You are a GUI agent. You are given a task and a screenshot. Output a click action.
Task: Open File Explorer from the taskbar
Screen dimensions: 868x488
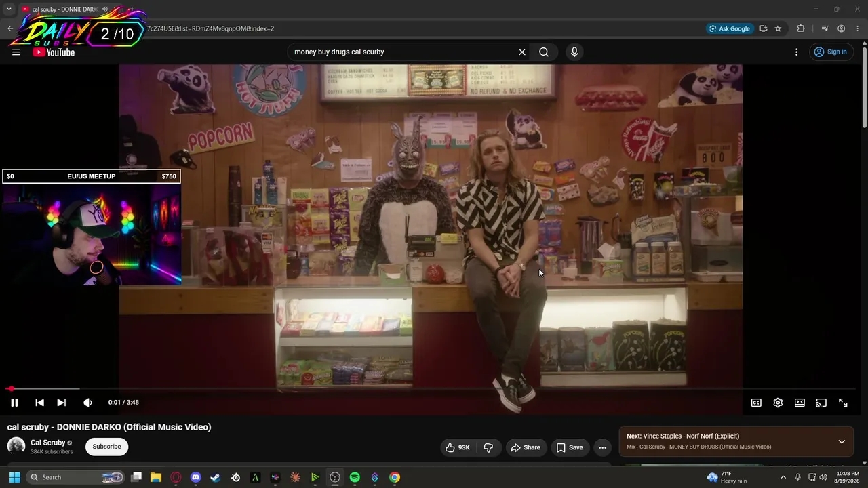click(x=156, y=477)
